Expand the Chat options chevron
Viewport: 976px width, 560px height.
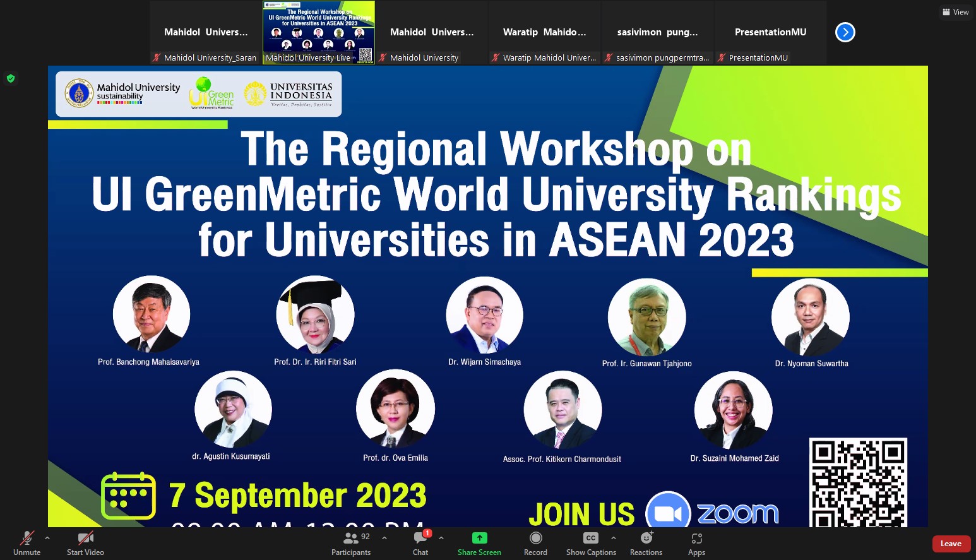tap(441, 538)
